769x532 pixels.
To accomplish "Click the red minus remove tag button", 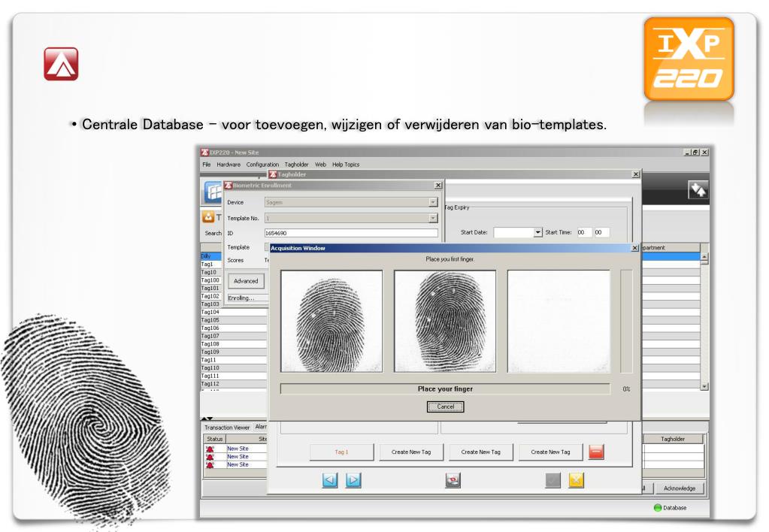I will [596, 452].
